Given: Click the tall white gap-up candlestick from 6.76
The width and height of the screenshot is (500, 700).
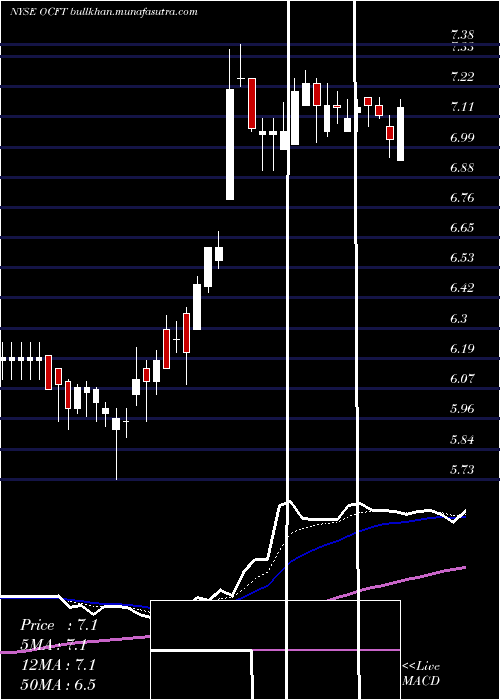Looking at the screenshot, I should click(x=230, y=144).
